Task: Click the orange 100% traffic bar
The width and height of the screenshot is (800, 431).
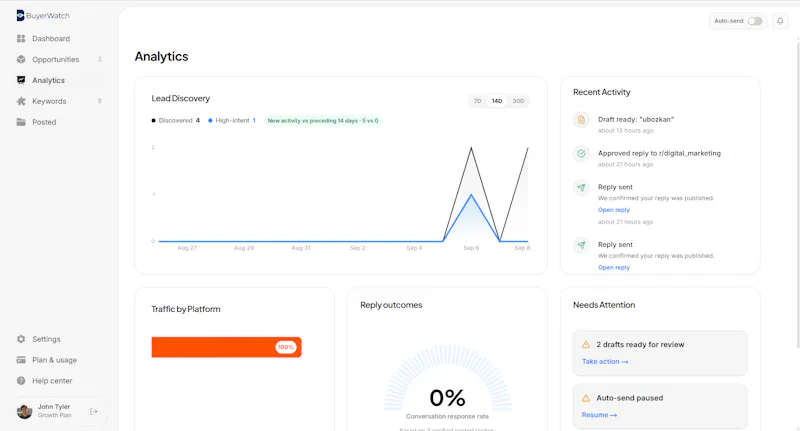Action: pos(227,347)
